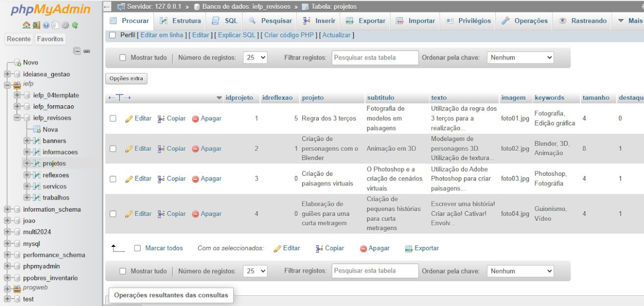Switch to the Estrutura tab
Screen dimensions: 644x306
[x=181, y=21]
